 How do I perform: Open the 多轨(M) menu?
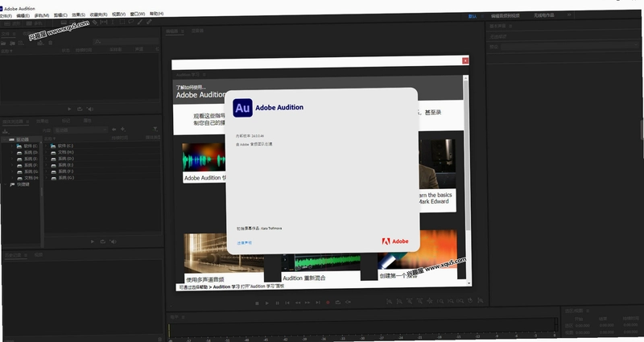[x=42, y=15]
